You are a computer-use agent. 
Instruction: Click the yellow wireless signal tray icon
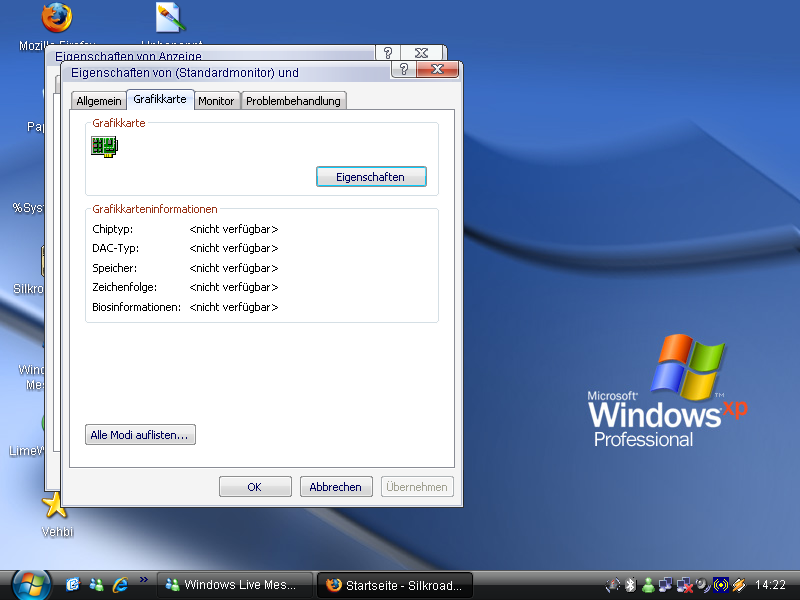(x=720, y=585)
